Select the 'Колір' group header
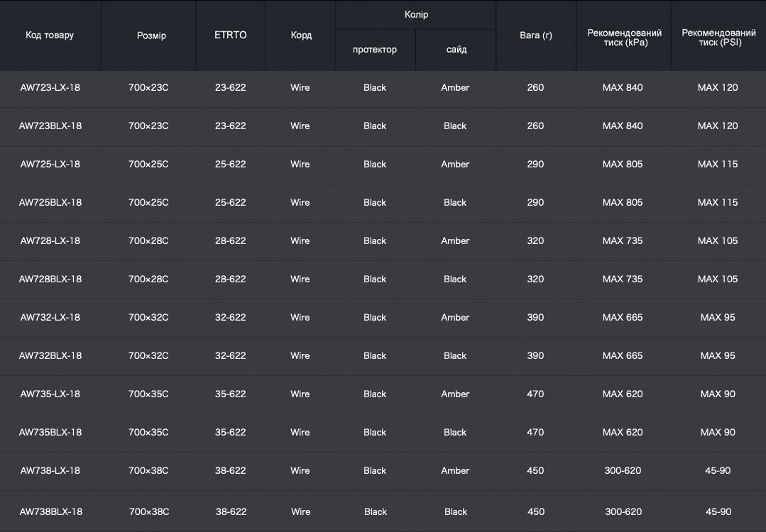This screenshot has width=766, height=532. [416, 14]
